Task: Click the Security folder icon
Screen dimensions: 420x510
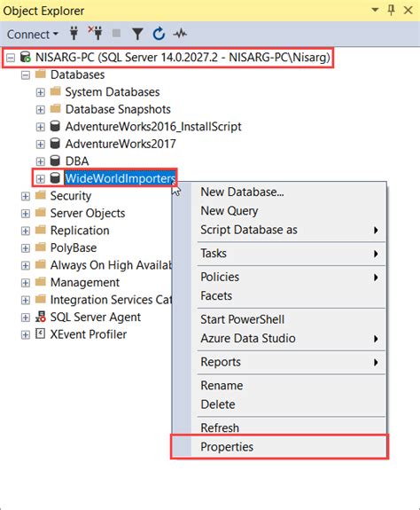Action: tap(40, 195)
